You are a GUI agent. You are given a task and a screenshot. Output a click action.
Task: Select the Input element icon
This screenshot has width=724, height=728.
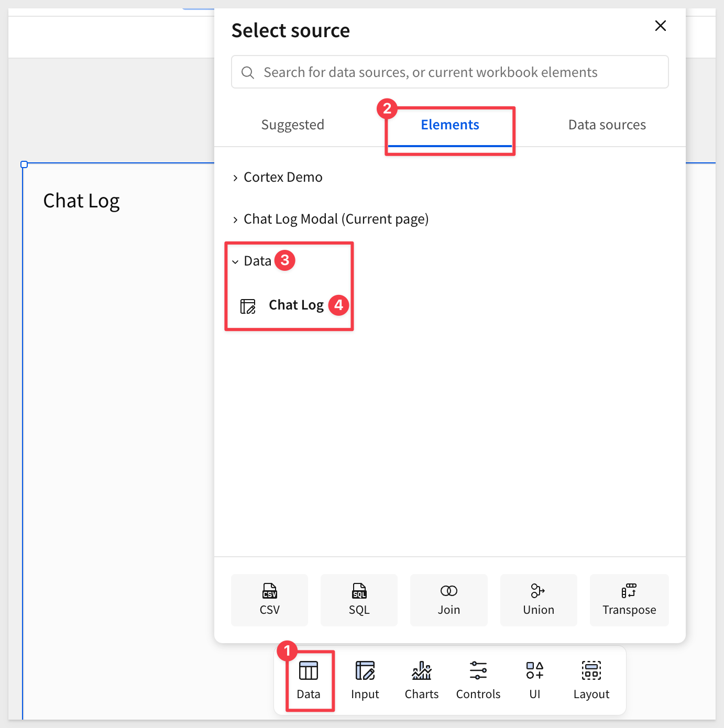[x=365, y=679]
